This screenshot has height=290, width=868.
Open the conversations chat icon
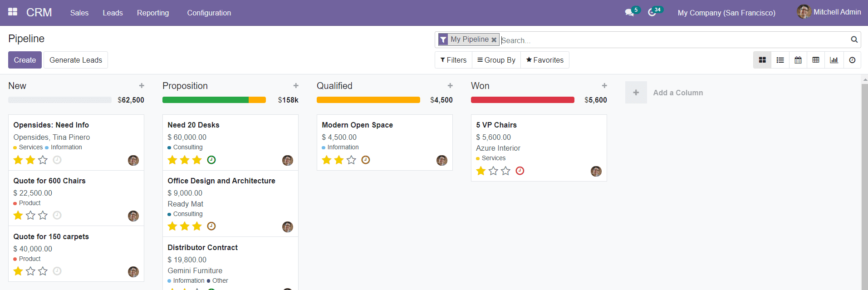tap(629, 13)
